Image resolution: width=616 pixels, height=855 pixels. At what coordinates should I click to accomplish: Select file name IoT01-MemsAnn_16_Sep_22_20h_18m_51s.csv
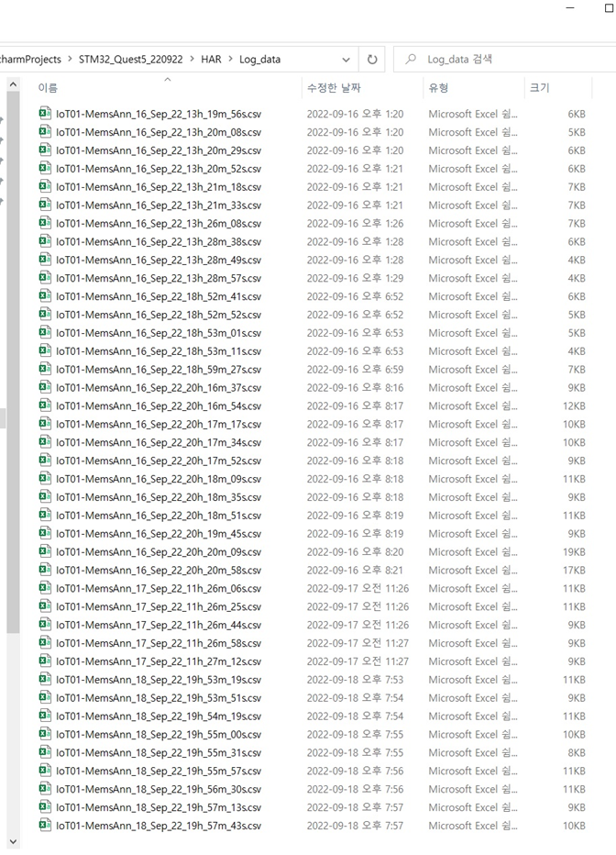tap(159, 516)
